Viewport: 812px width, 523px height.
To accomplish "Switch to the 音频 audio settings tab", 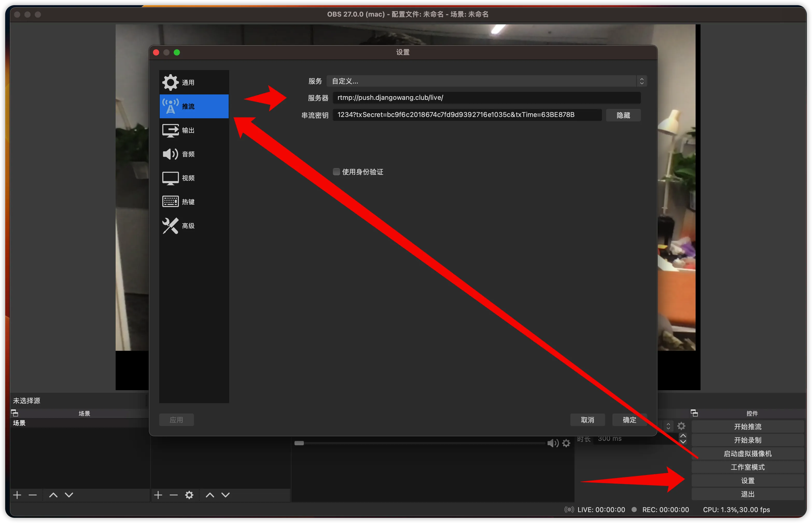I will coord(194,154).
